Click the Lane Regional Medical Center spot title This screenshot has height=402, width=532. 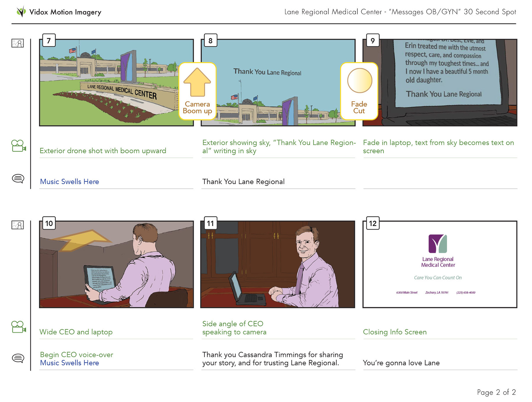[400, 12]
